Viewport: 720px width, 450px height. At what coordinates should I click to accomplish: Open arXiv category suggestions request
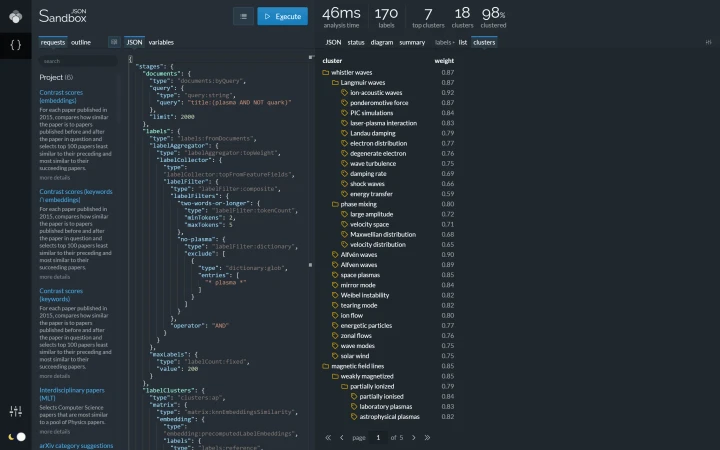tap(76, 446)
